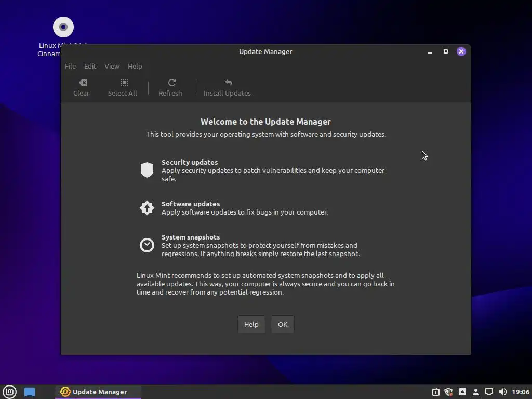The width and height of the screenshot is (532, 399).
Task: Click the update shield tray icon
Action: click(x=448, y=392)
